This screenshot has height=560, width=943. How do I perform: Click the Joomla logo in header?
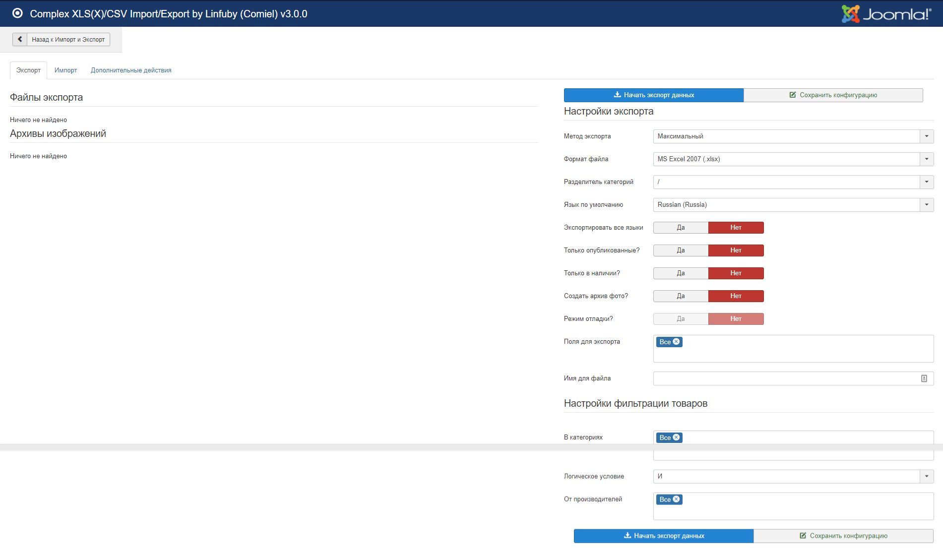[886, 14]
